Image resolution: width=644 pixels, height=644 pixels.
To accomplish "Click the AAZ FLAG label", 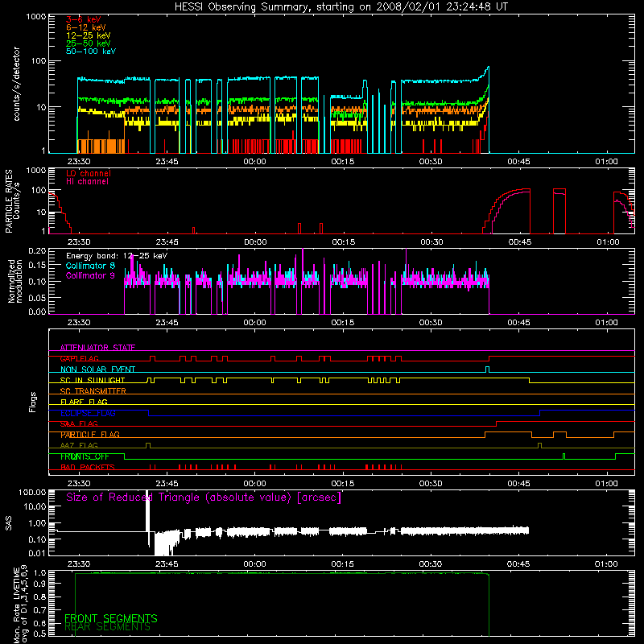I will [x=79, y=446].
